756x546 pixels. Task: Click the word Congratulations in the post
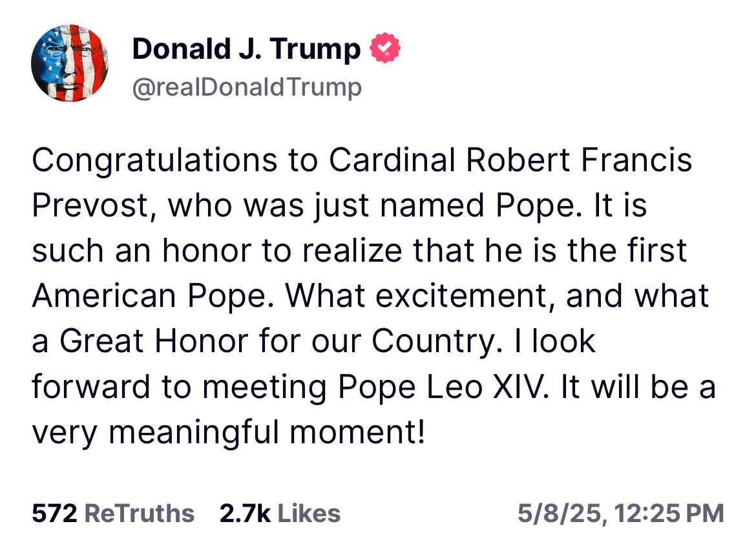155,161
